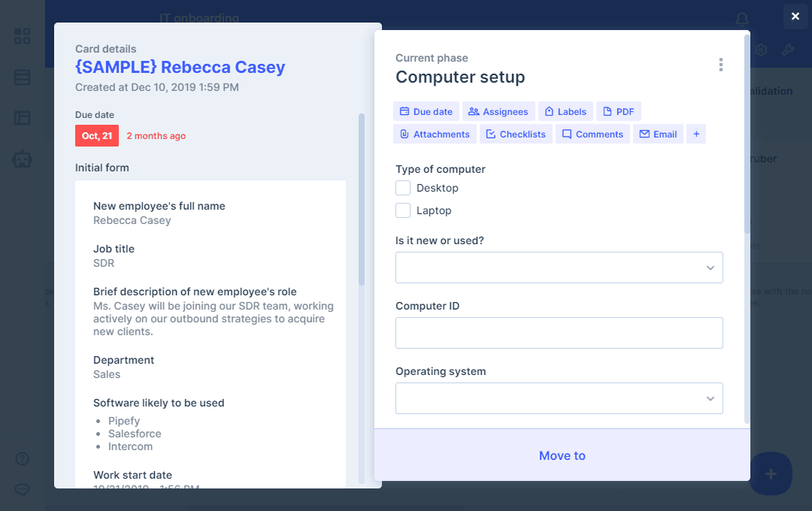Select the Checklists option
Viewport: 812px width, 511px height.
point(516,134)
